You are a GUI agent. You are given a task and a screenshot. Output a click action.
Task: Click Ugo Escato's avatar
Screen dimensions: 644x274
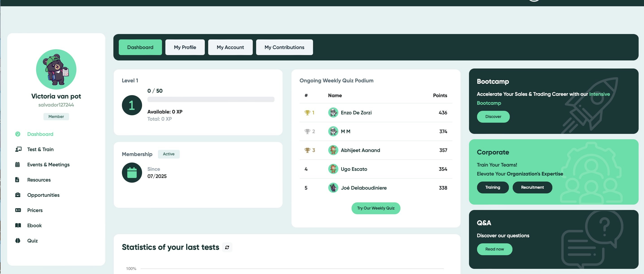[x=333, y=169]
